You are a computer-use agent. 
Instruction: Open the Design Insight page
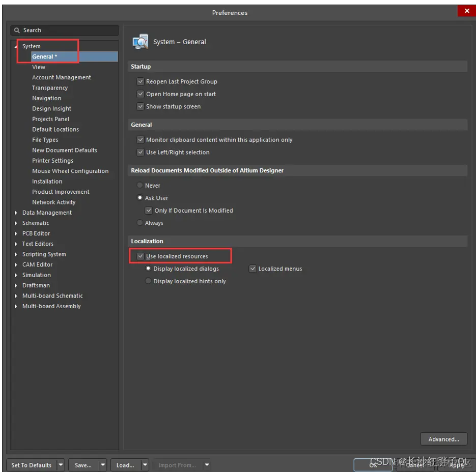point(51,109)
